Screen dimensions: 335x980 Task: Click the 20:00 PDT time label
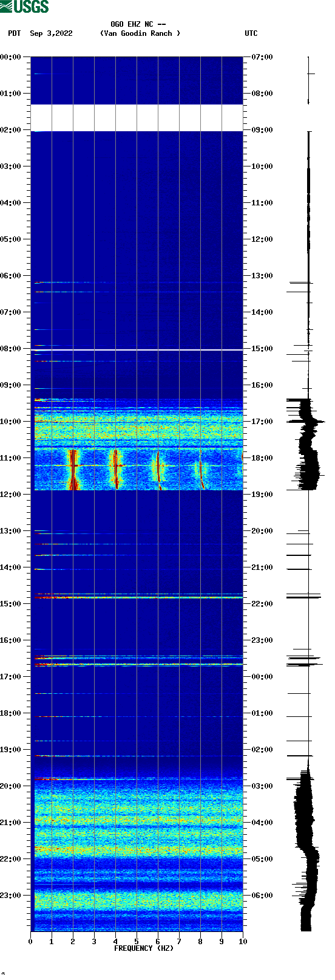[10, 786]
